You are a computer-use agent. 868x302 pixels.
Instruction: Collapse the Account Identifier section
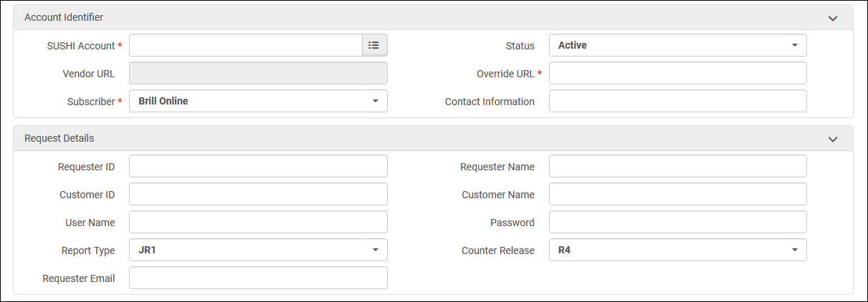click(832, 18)
